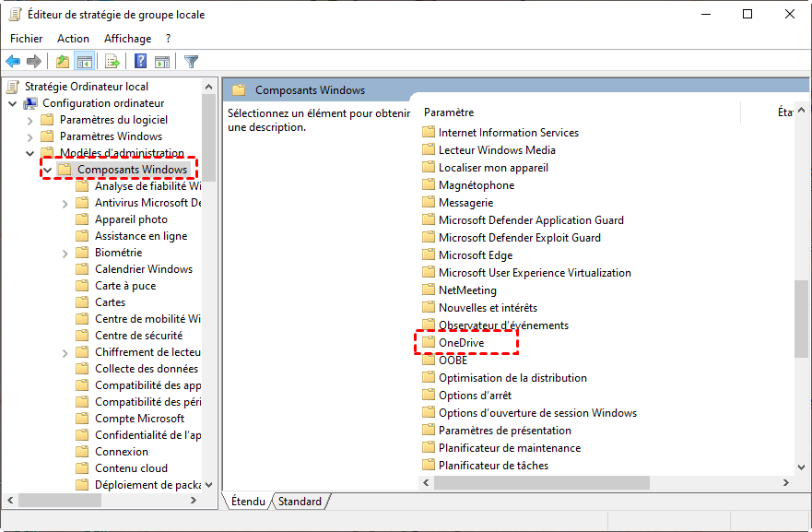Expand the Biométrie tree node
This screenshot has width=812, height=532.
tap(65, 253)
